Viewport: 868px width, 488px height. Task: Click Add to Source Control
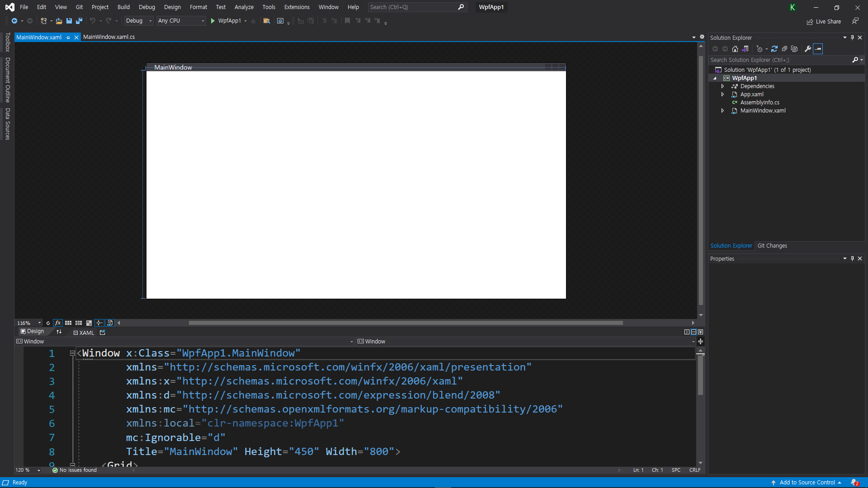pos(807,483)
